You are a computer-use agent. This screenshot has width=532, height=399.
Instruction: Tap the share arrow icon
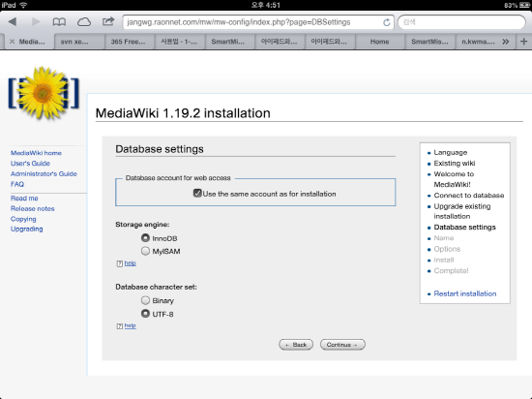[x=108, y=21]
